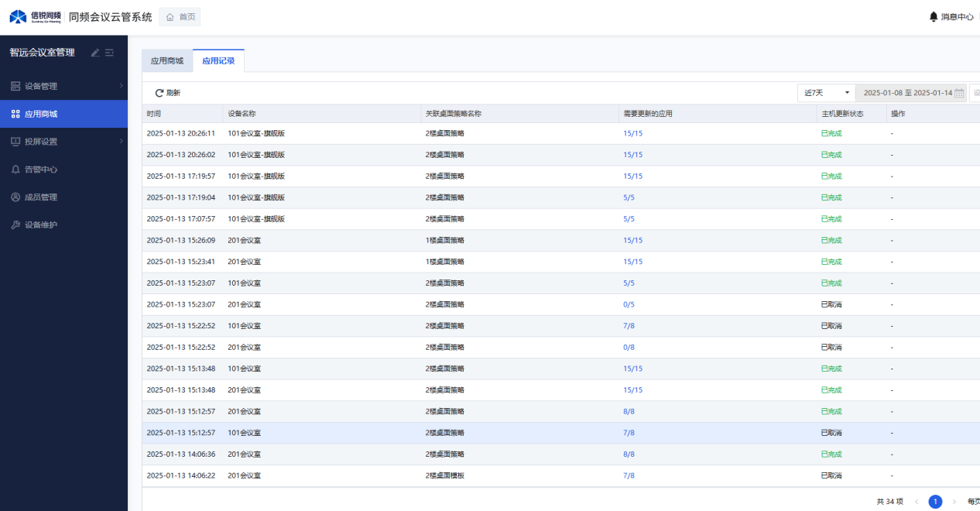Open the 15/15 link in the 20:26:11 row
Image resolution: width=980 pixels, height=511 pixels.
click(x=632, y=133)
